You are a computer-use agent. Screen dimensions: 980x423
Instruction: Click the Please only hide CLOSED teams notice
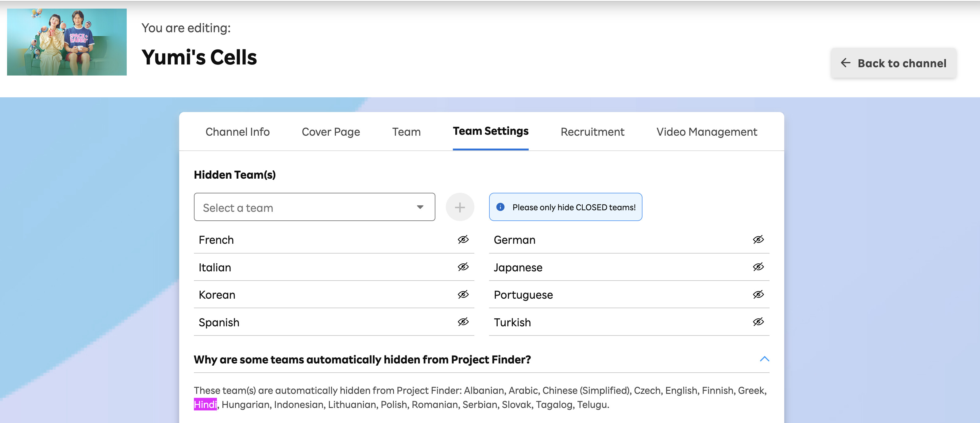point(565,207)
